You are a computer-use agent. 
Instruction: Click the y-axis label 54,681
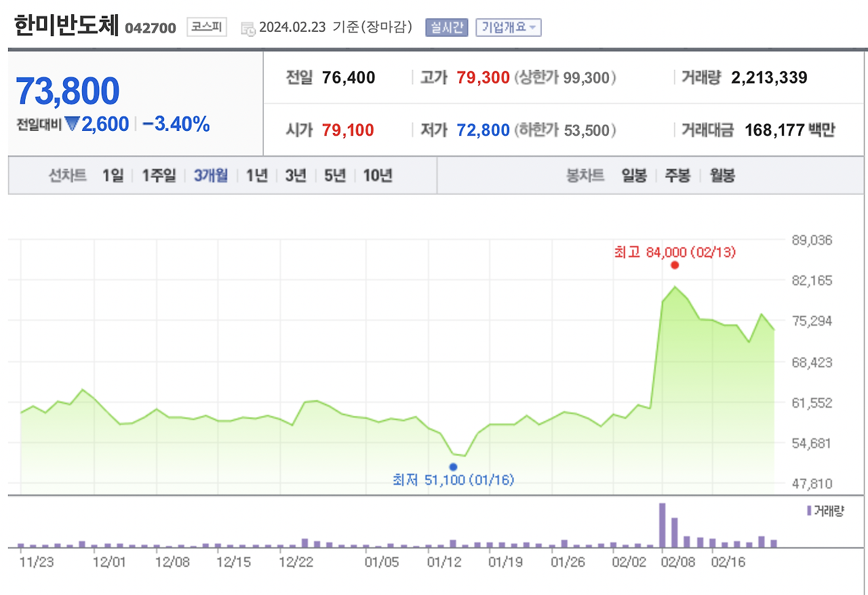[x=812, y=443]
